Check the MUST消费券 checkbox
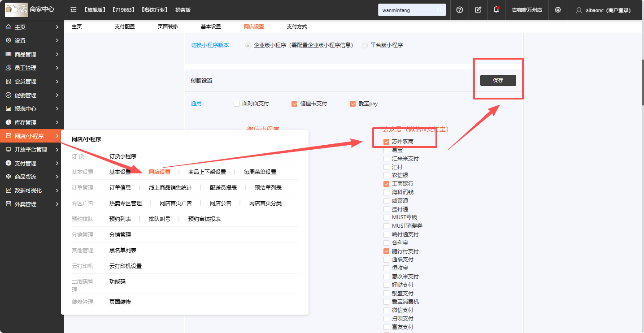 tap(386, 226)
